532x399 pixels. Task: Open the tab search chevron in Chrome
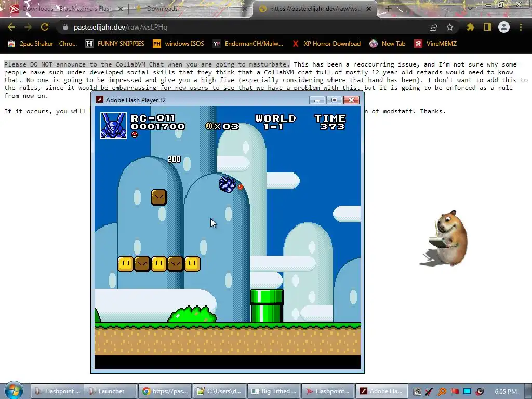(470, 9)
